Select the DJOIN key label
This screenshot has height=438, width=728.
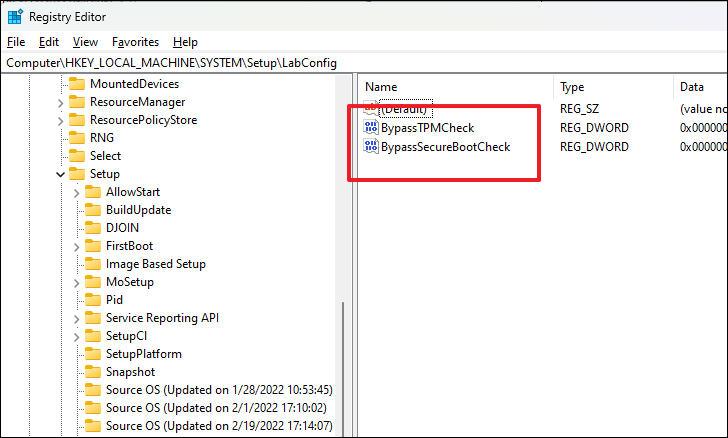click(123, 228)
